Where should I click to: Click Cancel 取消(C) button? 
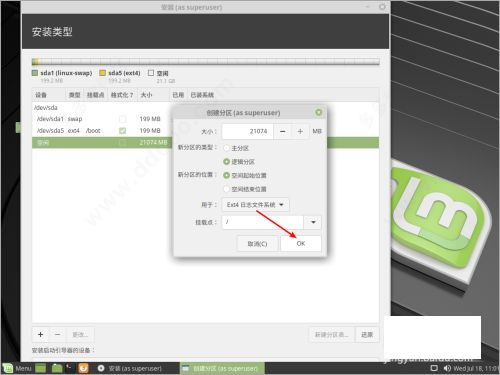coord(257,244)
